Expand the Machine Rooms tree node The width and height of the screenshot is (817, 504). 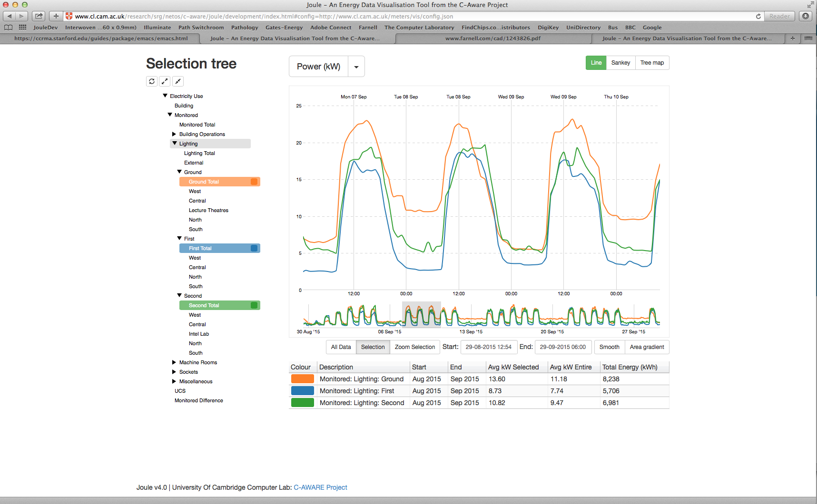[x=174, y=362]
